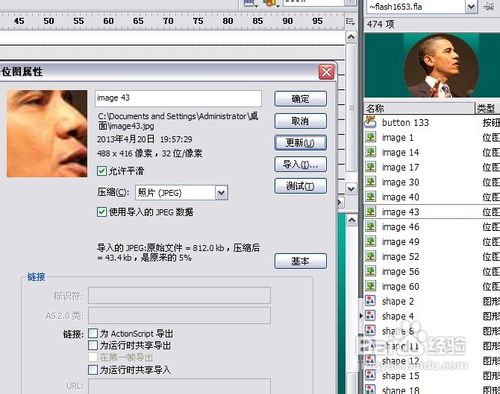The width and height of the screenshot is (500, 394).
Task: Select image 52 bitmap icon
Action: coord(370,256)
